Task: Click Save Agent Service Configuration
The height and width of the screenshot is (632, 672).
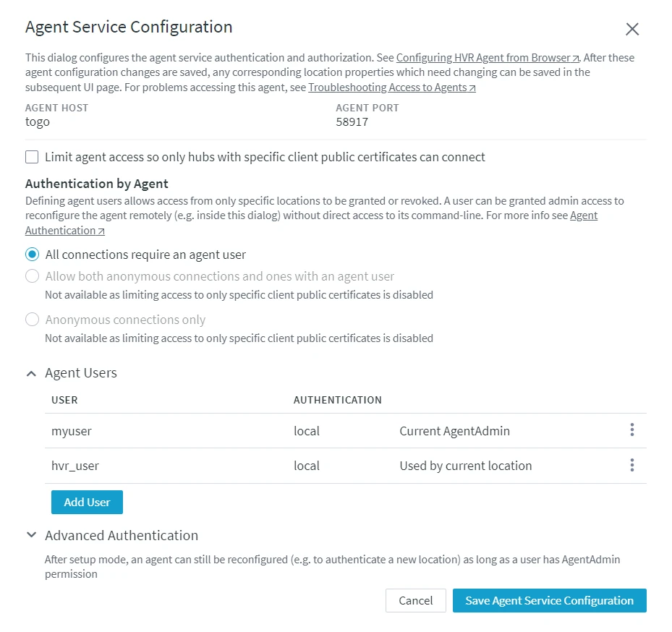Action: coord(549,600)
